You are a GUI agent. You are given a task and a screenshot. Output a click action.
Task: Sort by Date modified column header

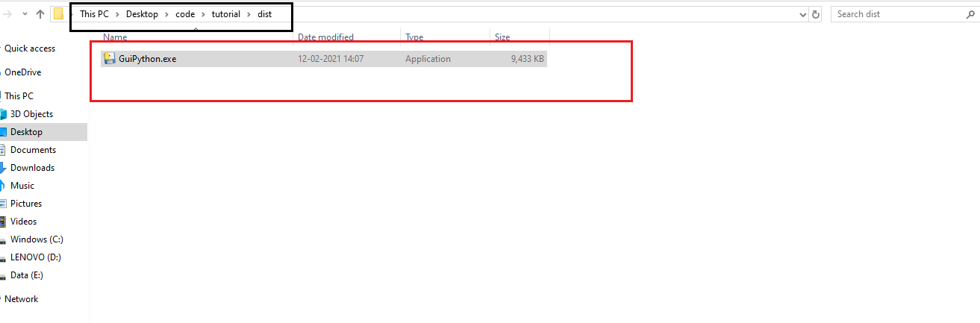pyautogui.click(x=325, y=37)
